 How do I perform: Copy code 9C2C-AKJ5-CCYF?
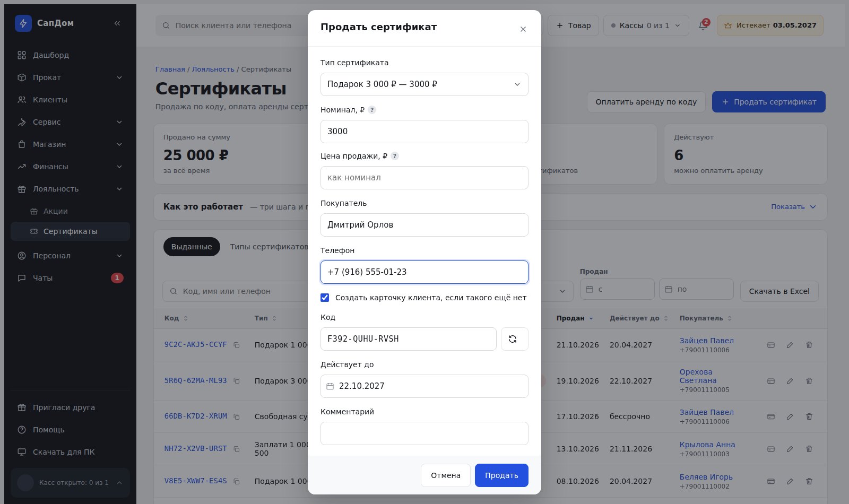[x=237, y=345]
